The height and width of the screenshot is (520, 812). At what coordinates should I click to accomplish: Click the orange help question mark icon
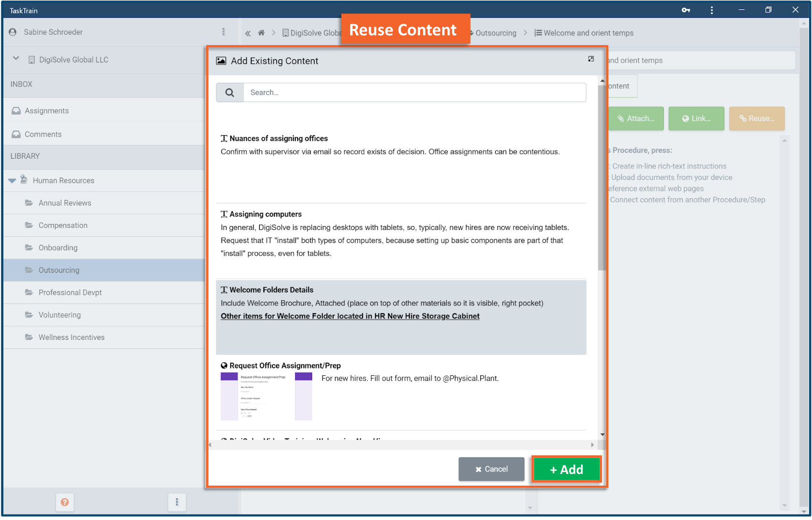coord(65,502)
